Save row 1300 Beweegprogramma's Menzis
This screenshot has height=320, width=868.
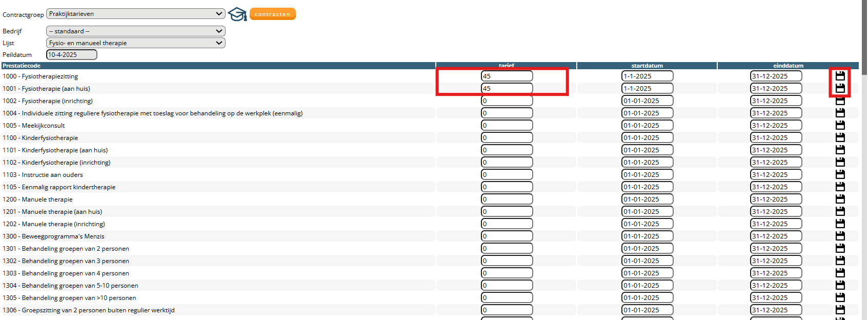coord(840,236)
